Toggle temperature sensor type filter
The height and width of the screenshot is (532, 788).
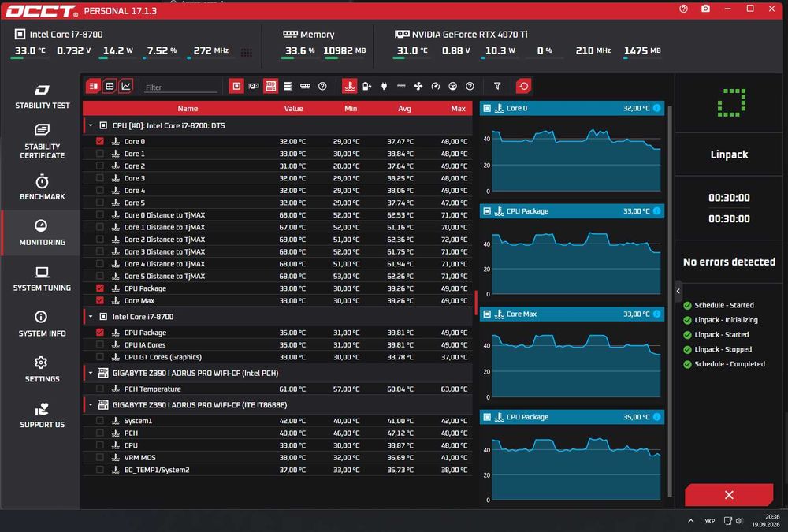350,86
